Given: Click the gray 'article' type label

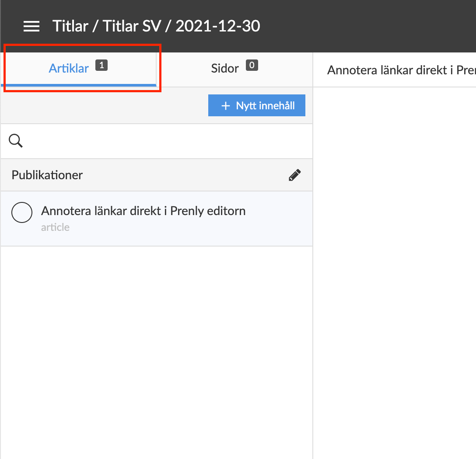Looking at the screenshot, I should tap(55, 227).
